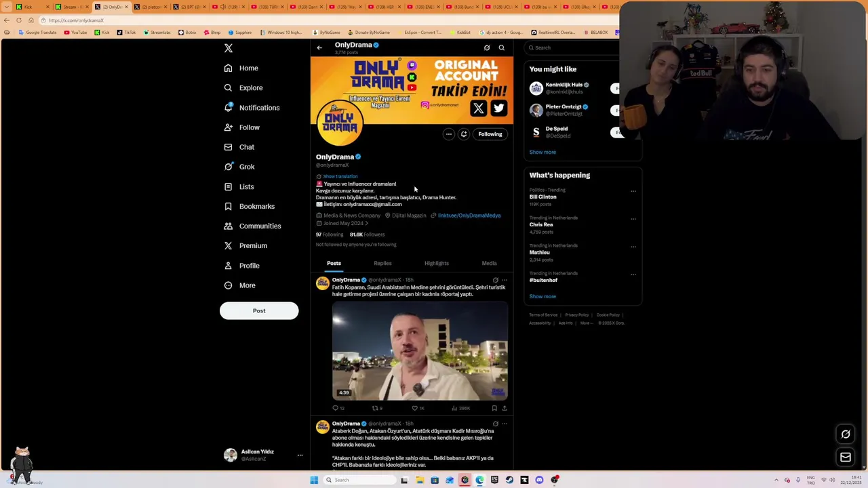Open Grok explain on Fatih Koparan post
The width and height of the screenshot is (868, 488).
tap(495, 280)
